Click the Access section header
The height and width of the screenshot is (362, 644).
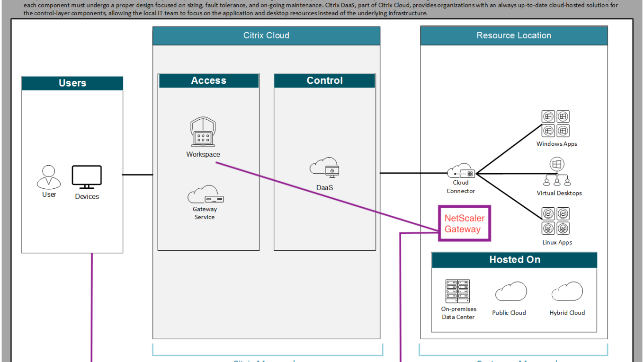click(209, 81)
